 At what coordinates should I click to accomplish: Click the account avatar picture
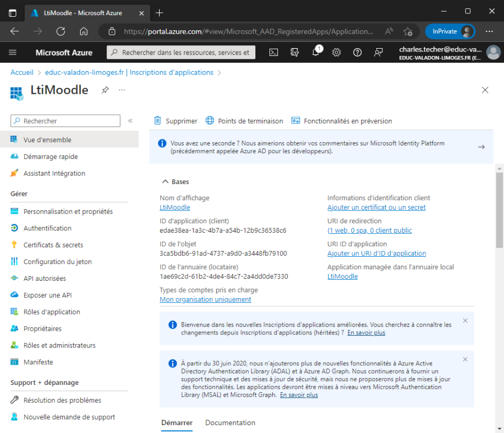[493, 53]
